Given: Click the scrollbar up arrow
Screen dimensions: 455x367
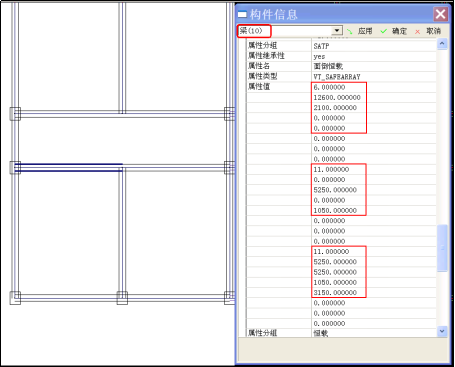Looking at the screenshot, I should (x=442, y=44).
